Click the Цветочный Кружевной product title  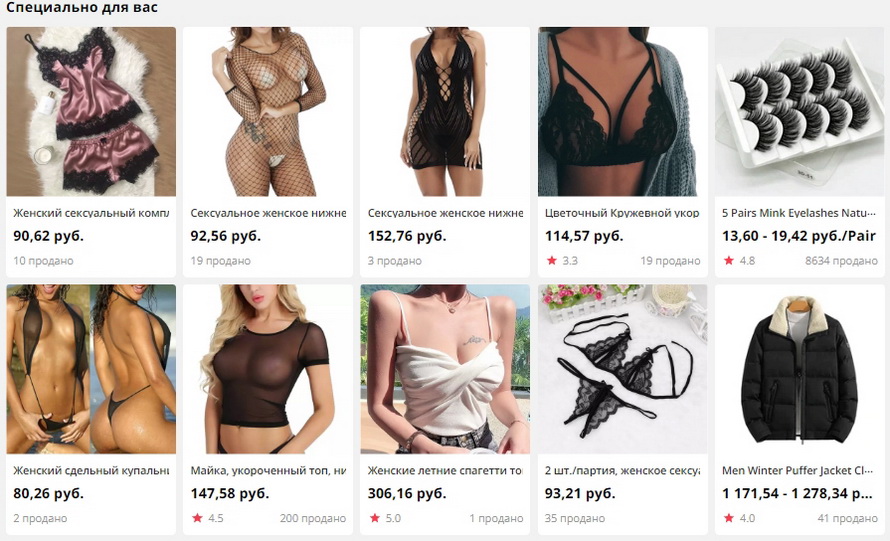coord(622,213)
